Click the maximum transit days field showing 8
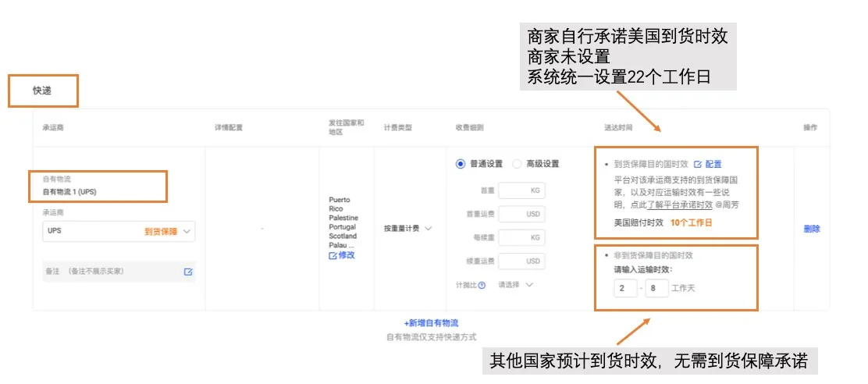The height and width of the screenshot is (384, 868). (x=656, y=289)
